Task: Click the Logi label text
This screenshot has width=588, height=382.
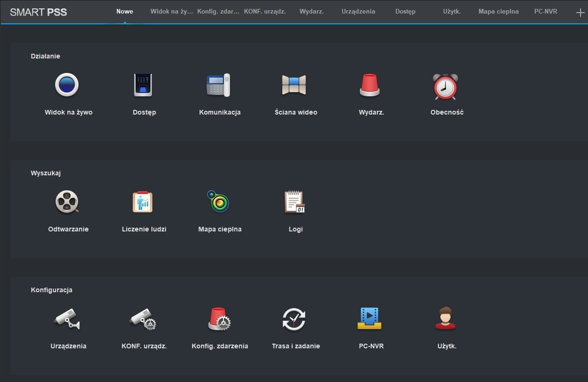Action: [296, 230]
